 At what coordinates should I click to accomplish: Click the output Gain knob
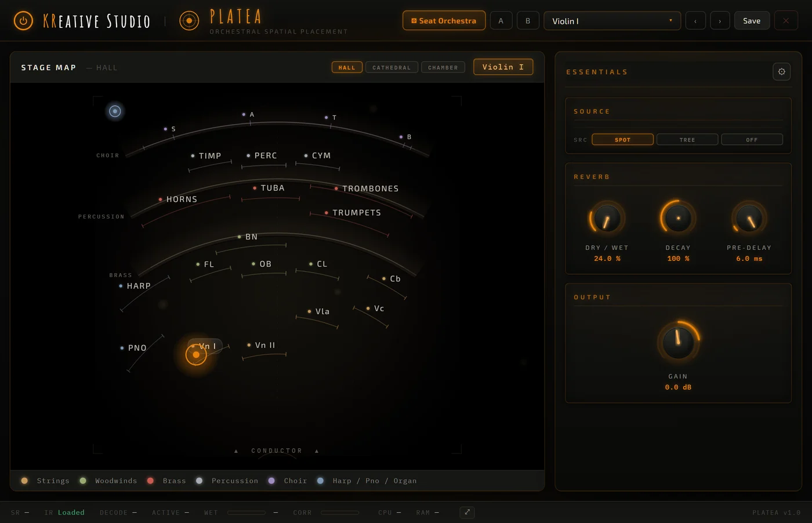(x=678, y=342)
